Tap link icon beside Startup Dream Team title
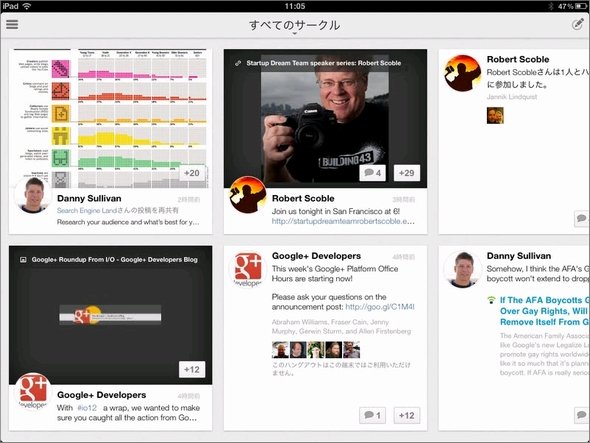 pyautogui.click(x=238, y=63)
